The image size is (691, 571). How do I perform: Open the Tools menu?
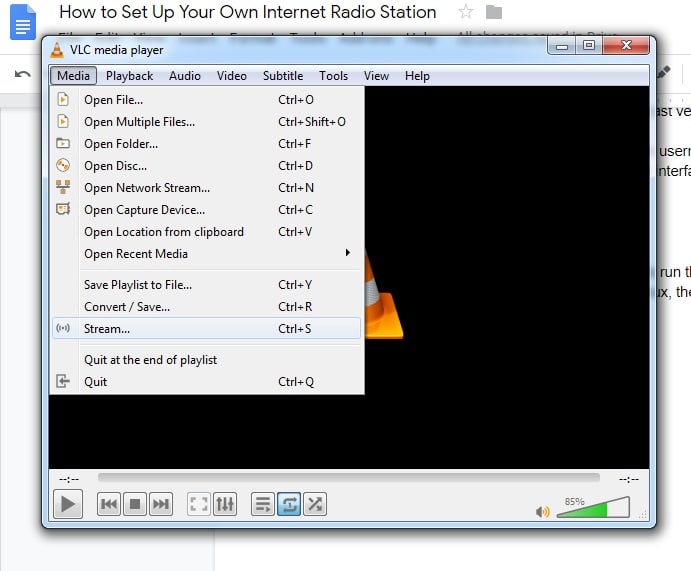334,76
